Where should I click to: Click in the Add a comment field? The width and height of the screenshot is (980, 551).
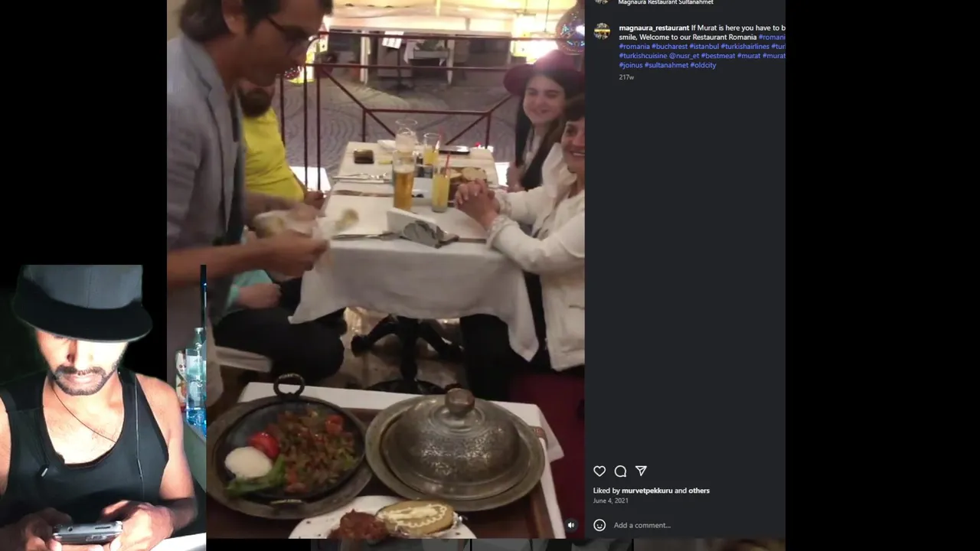click(689, 525)
